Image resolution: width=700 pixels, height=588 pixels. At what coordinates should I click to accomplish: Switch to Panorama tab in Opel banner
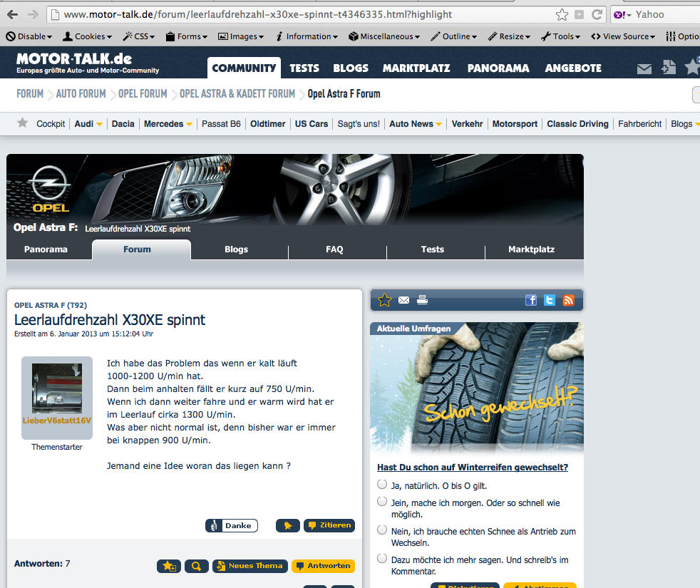tap(46, 249)
